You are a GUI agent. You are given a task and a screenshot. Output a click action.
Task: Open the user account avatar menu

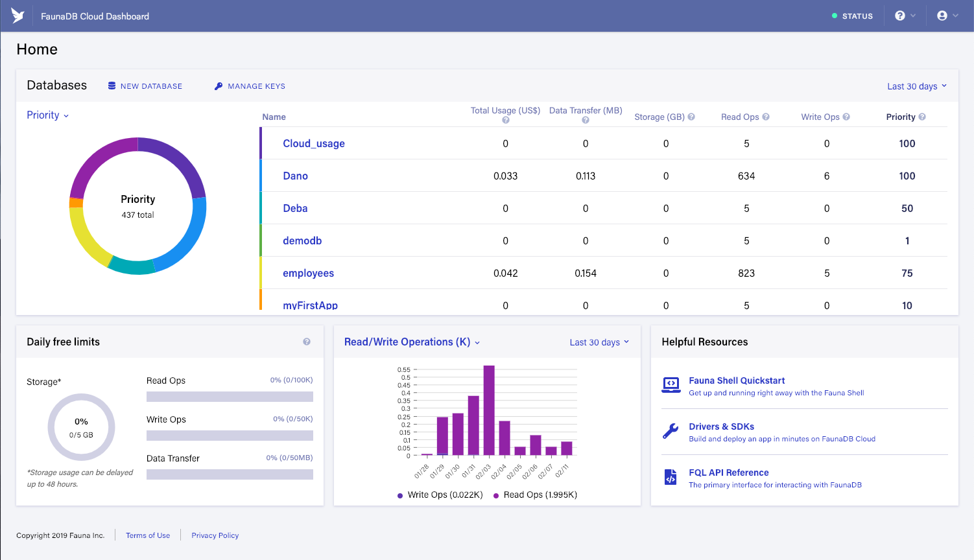tap(942, 16)
